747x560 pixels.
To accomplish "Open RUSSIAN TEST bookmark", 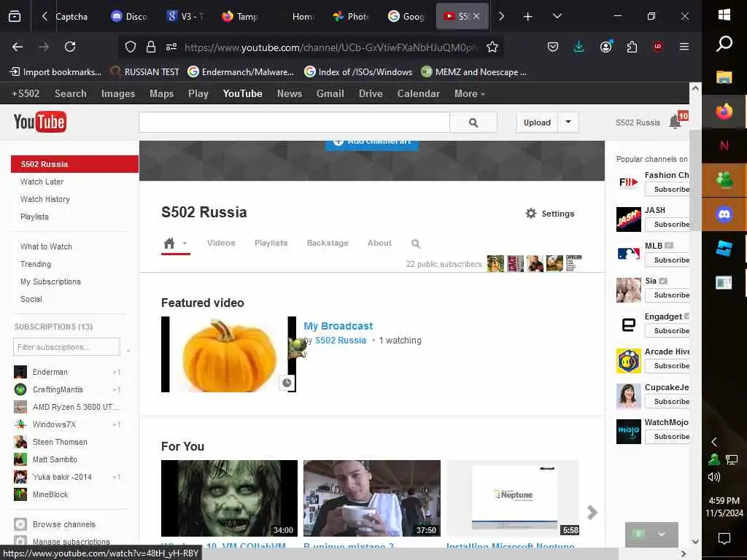I will point(145,72).
